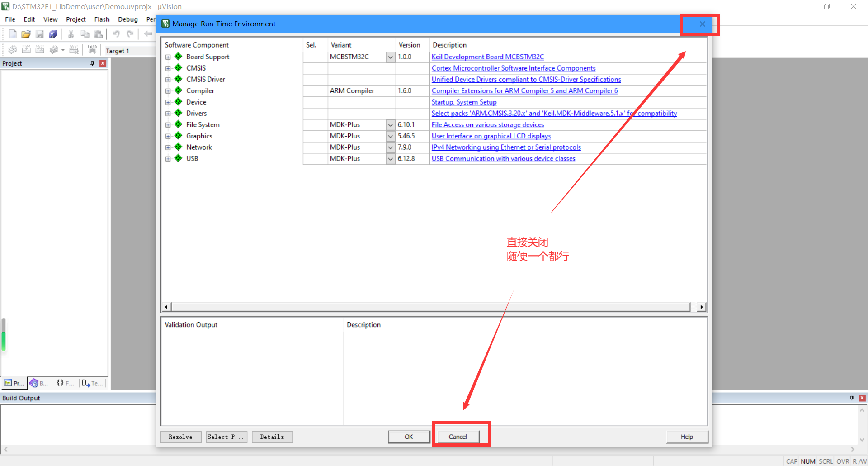Click the LOAD download to flash icon

92,49
